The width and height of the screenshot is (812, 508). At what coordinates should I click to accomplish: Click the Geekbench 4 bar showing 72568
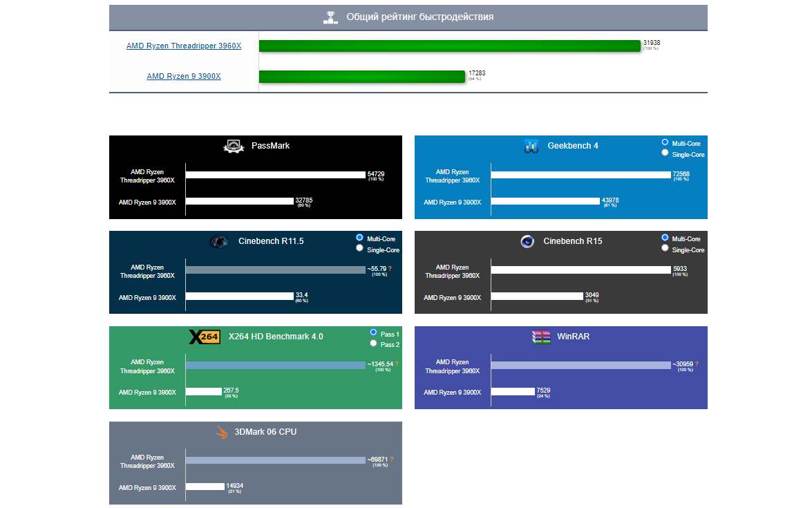coord(581,175)
